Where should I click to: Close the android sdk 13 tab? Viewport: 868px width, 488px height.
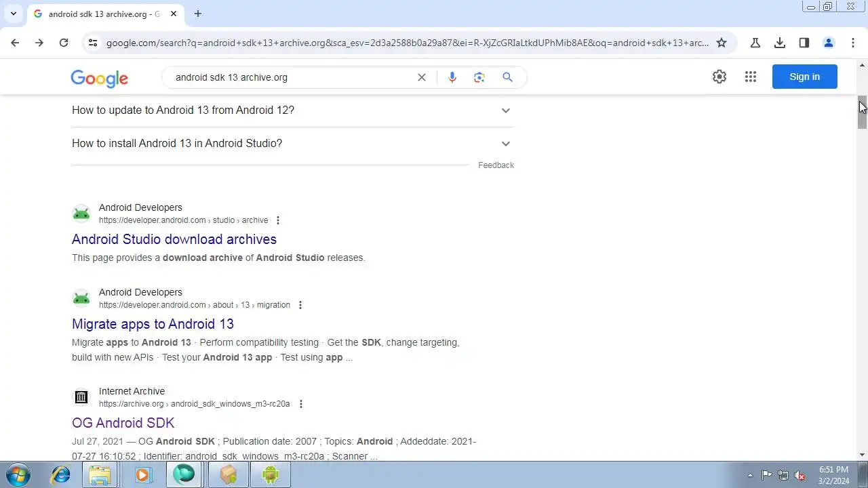pos(174,14)
